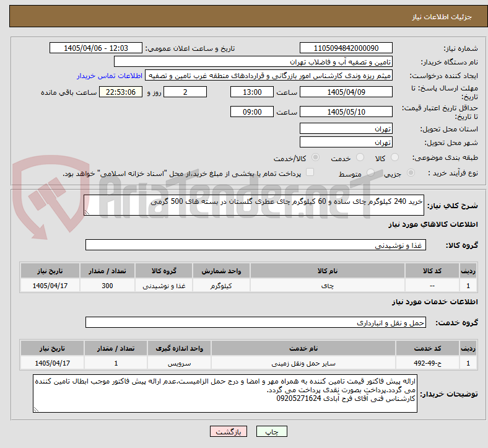Click the نام کالا column header
488x448 pixels.
coord(328,271)
